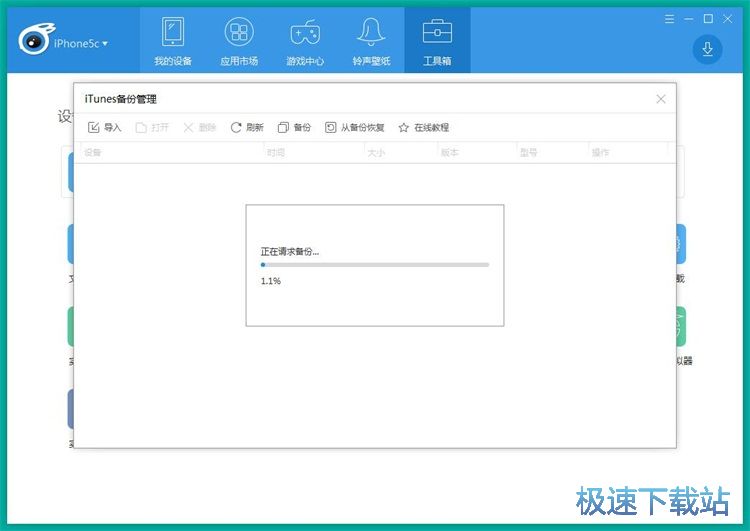Refresh the backup list with 刷新
This screenshot has width=750, height=531.
[247, 127]
